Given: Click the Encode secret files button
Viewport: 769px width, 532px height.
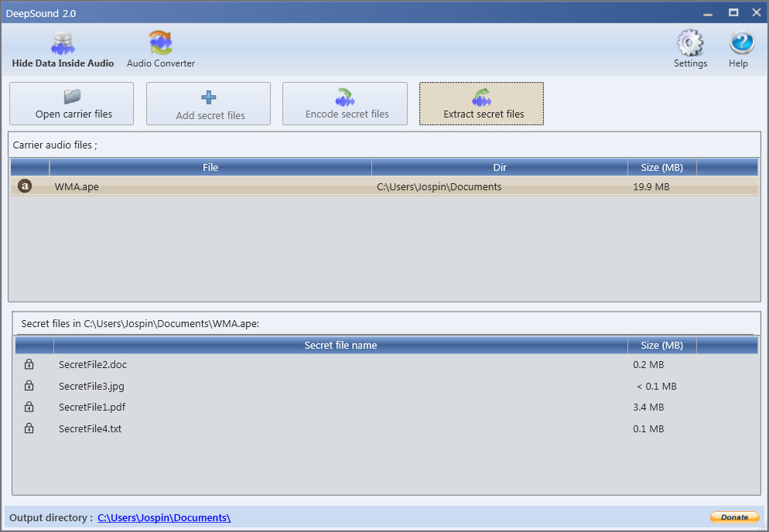Looking at the screenshot, I should point(345,104).
